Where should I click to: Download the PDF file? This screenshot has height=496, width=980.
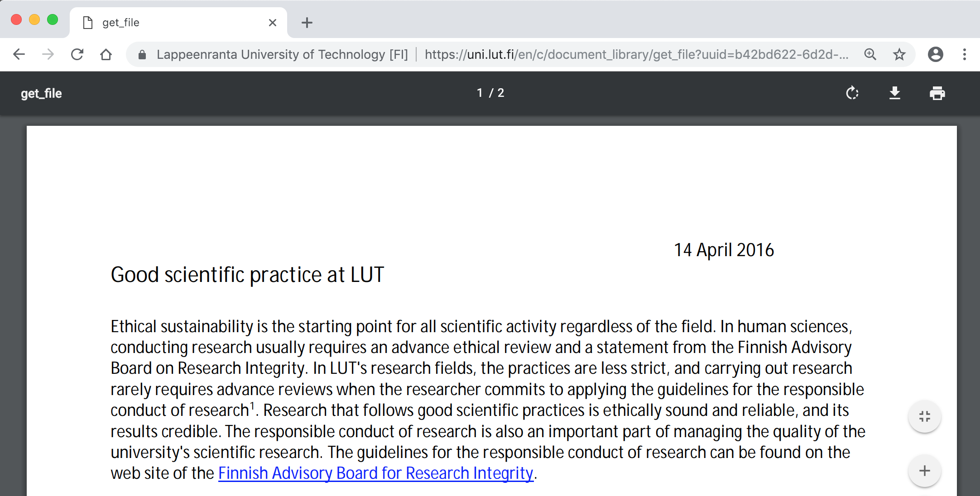(x=894, y=93)
